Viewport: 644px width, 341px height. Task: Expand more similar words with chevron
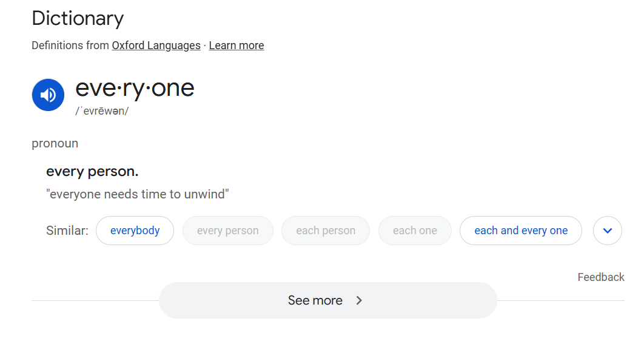pos(608,231)
